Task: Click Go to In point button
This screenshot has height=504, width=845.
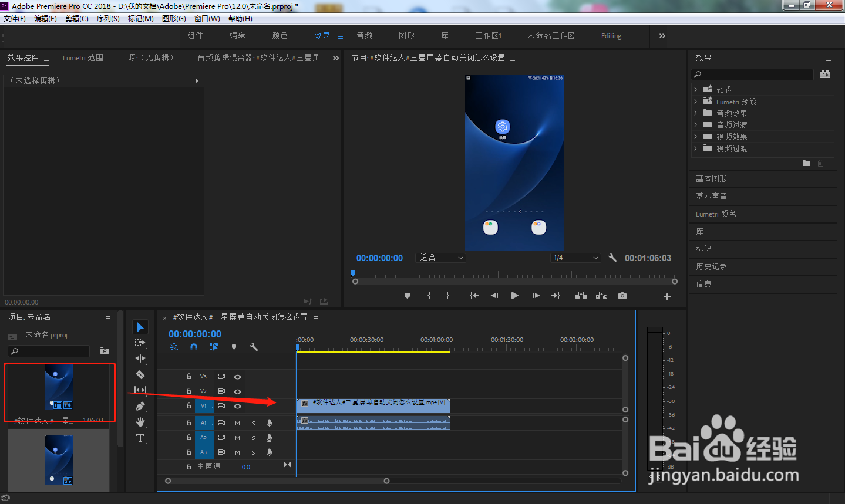Action: click(474, 296)
